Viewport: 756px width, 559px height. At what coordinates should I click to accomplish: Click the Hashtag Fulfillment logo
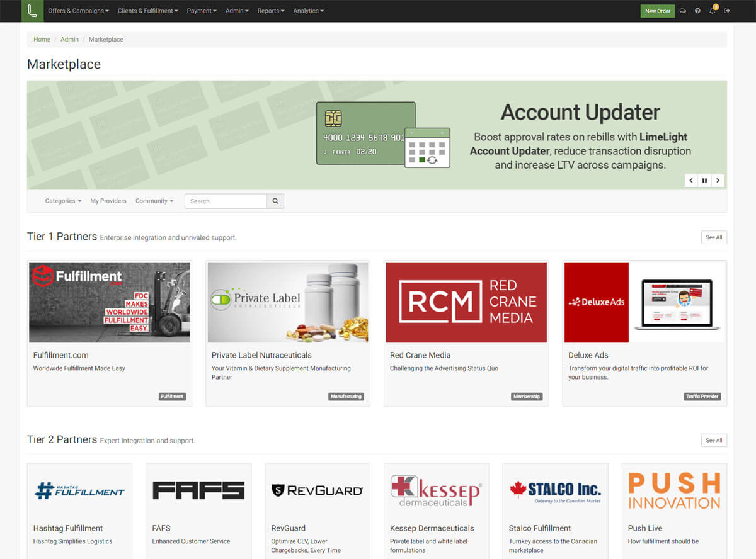point(80,491)
